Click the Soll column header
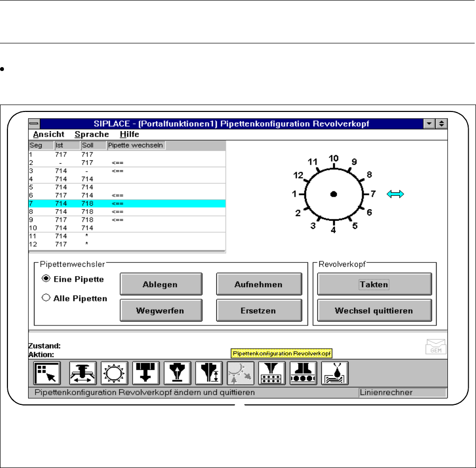Screen dimensions: 476x468 pos(94,145)
